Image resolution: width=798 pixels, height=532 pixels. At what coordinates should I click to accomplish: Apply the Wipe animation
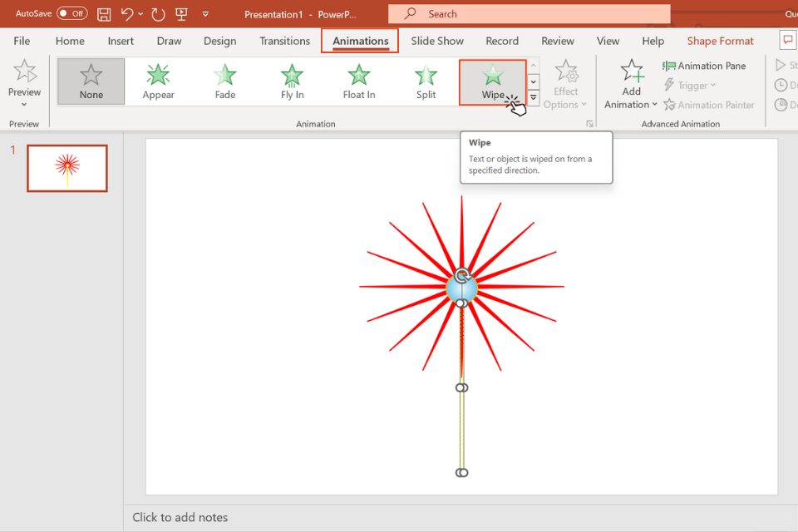[492, 81]
